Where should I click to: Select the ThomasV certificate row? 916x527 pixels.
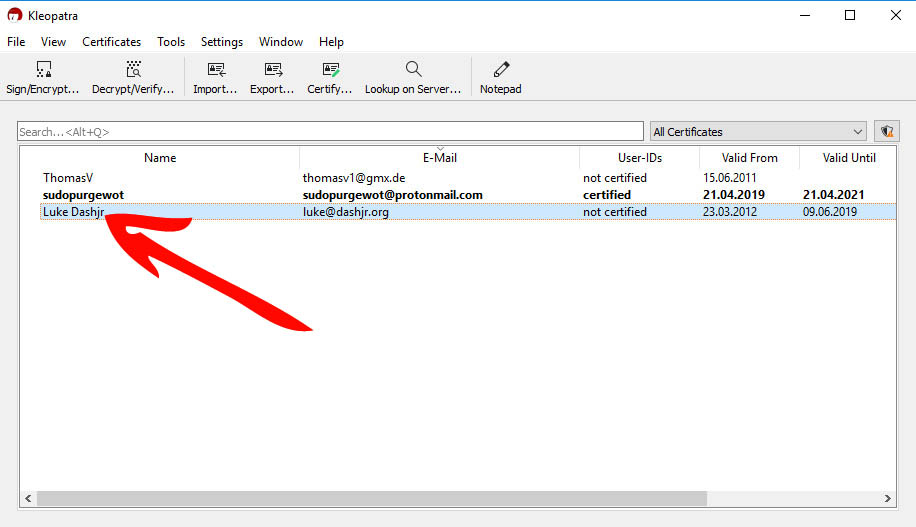467,178
